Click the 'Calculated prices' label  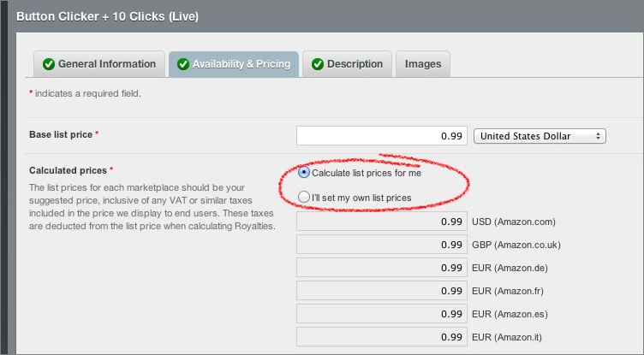[69, 171]
